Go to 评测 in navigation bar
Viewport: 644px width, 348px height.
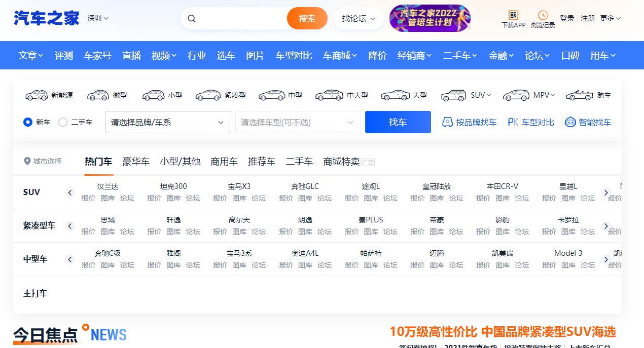(64, 56)
